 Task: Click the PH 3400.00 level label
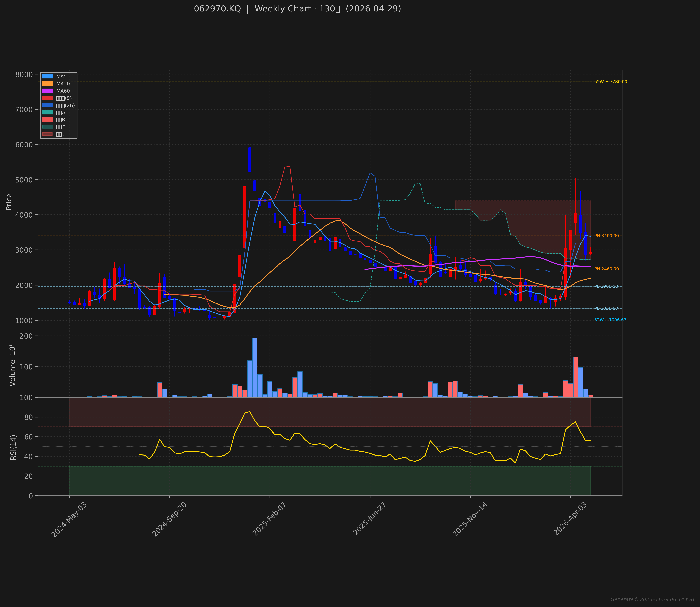tap(606, 236)
